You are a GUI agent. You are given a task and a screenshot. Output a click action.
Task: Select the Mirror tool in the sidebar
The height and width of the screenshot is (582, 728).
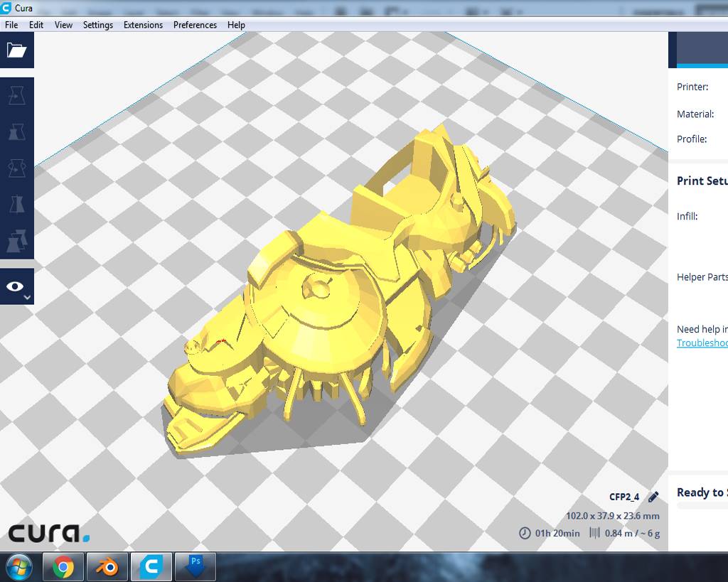coord(17,204)
